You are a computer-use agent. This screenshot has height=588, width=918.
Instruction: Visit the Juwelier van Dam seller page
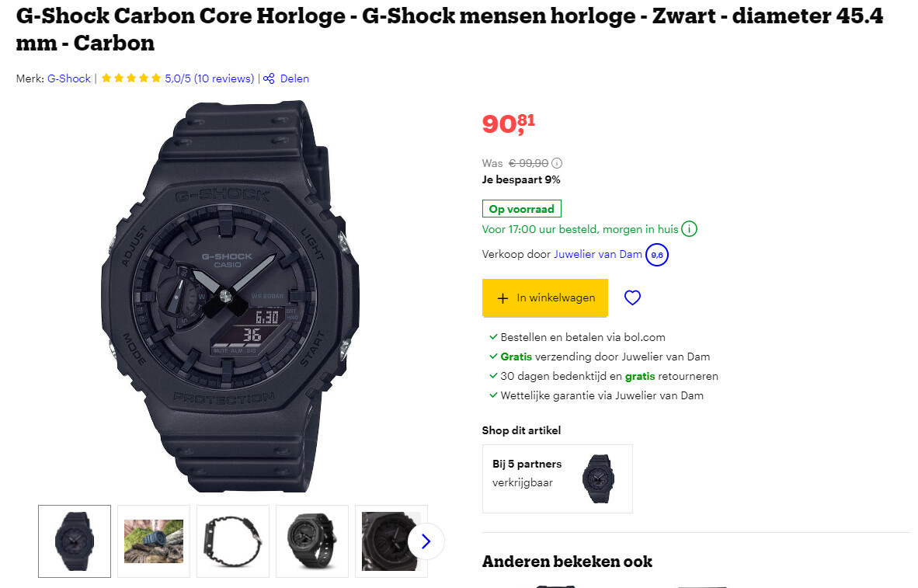point(598,254)
